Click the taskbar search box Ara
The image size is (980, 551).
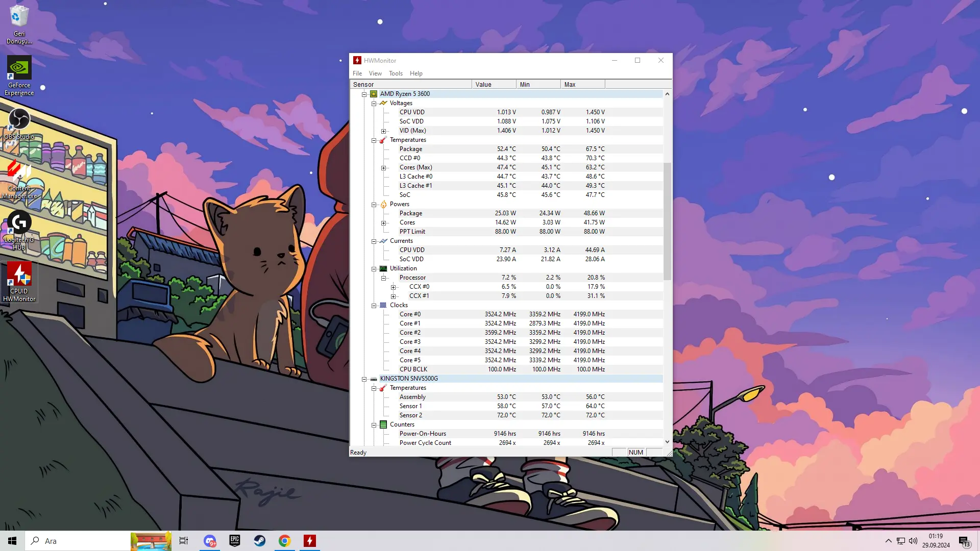coord(78,541)
